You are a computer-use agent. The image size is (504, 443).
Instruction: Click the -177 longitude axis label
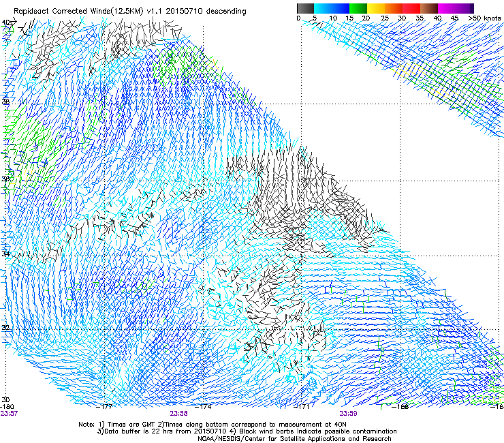[104, 407]
